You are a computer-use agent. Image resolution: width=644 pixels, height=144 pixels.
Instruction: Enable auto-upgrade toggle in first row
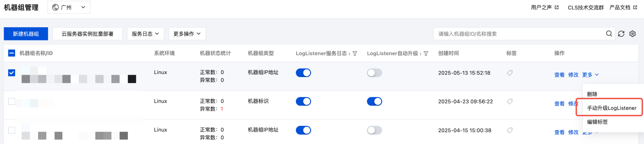pos(375,73)
